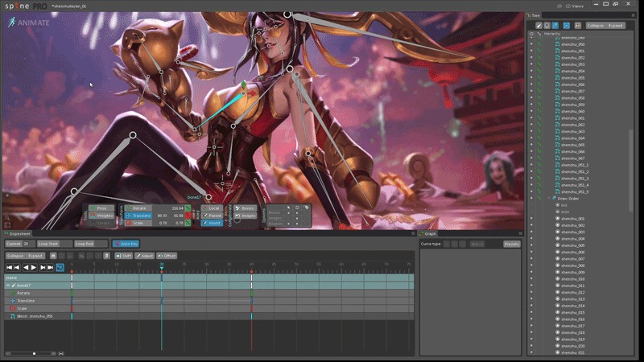Activate the Translate transform tool
Viewport: 644px width, 362px height.
point(138,216)
